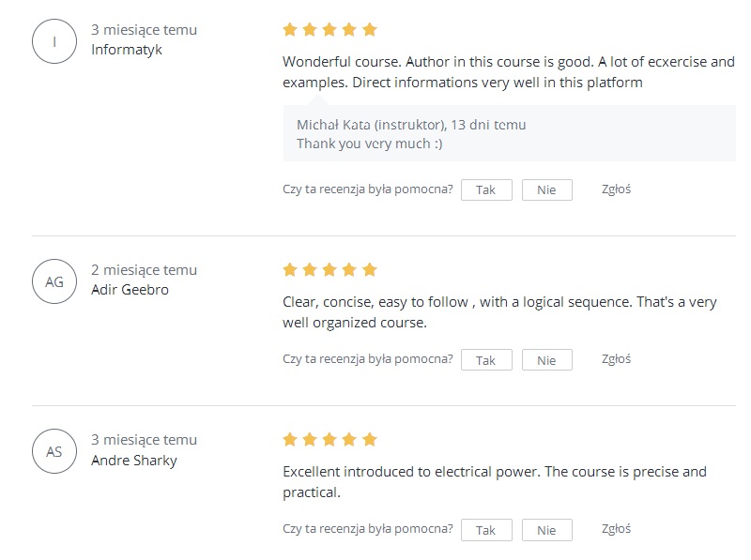Click instructor reply from Michał Kata
751x560 pixels.
coord(509,133)
